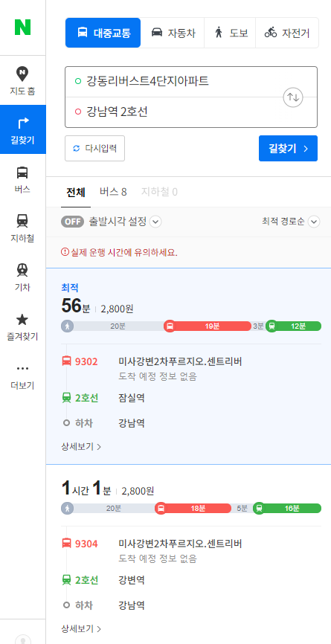Image resolution: width=331 pixels, height=644 pixels.
Task: Click 강남역 drop-off in 56분 route
Action: (x=132, y=423)
